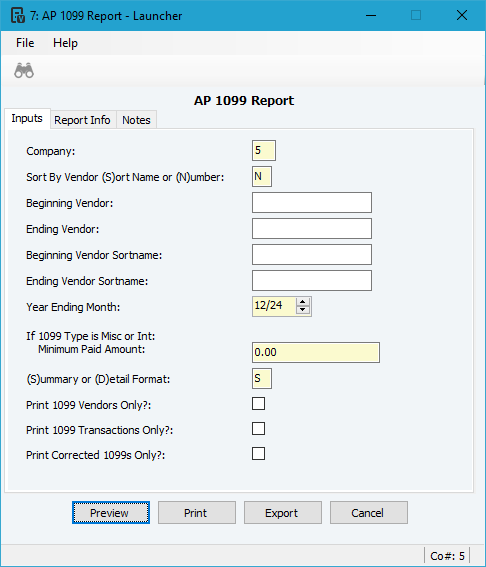Screen dimensions: 486x567
Task: Click the app icon in title bar
Action: pyautogui.click(x=18, y=16)
